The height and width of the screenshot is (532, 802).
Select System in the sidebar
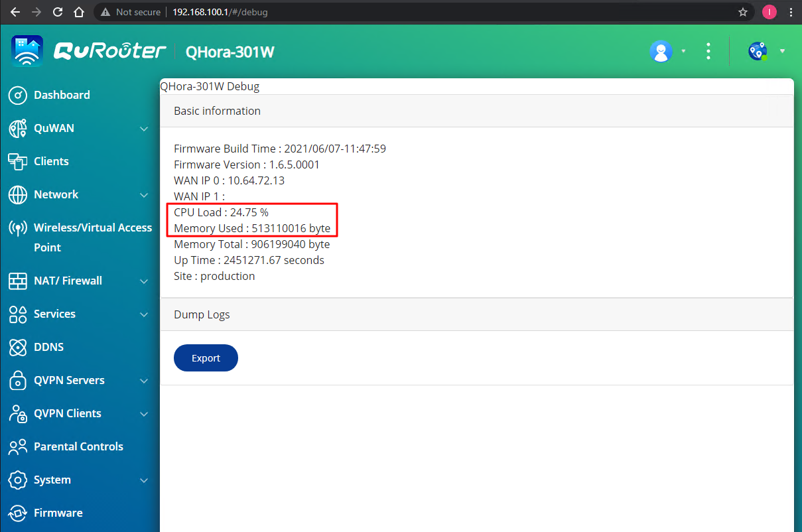click(x=52, y=480)
